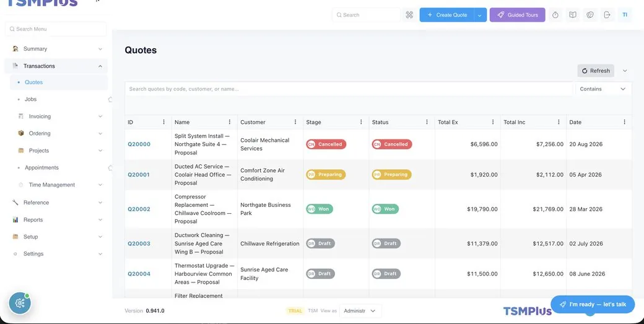Expand the Reference menu chevron
The width and height of the screenshot is (644, 324).
point(100,203)
